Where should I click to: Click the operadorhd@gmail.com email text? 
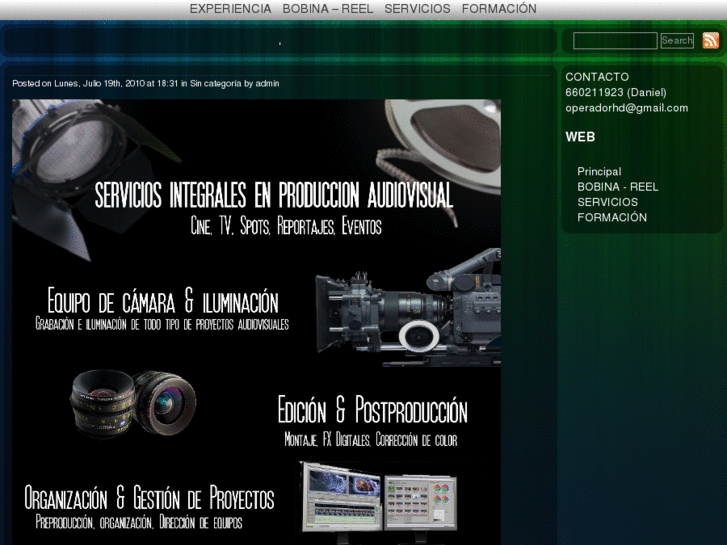[x=627, y=108]
